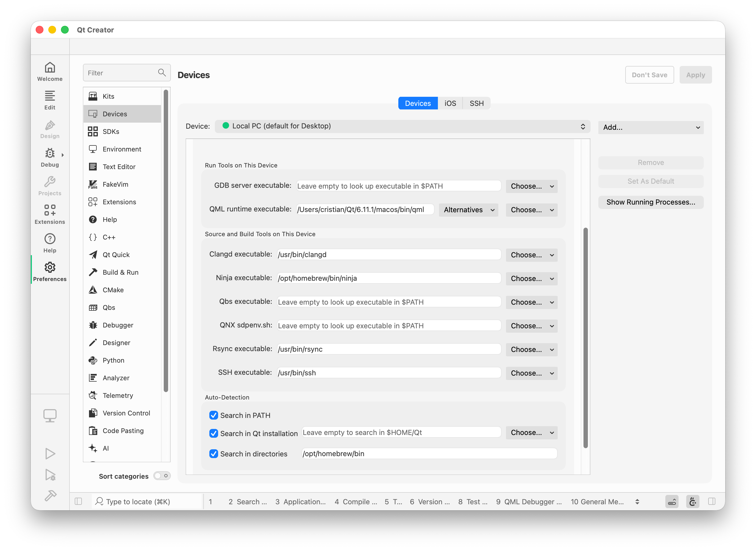Click the Build hammer icon
The image size is (756, 551).
[x=50, y=496]
